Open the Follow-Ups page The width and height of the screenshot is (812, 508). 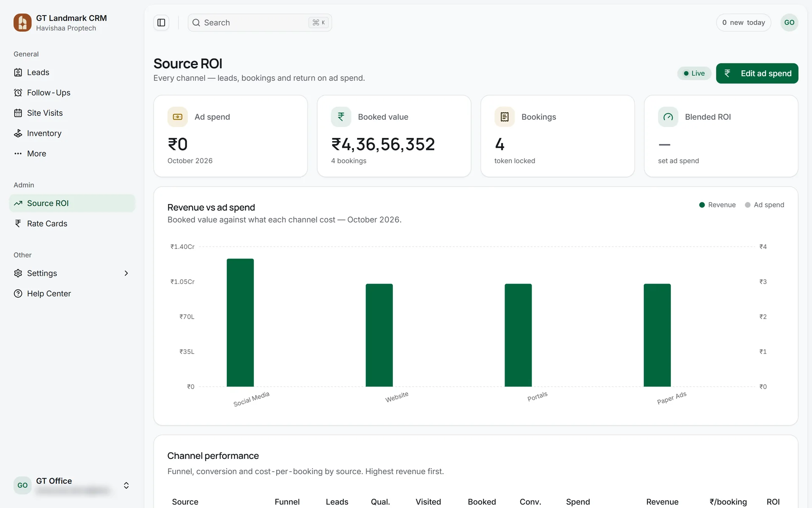72,93
